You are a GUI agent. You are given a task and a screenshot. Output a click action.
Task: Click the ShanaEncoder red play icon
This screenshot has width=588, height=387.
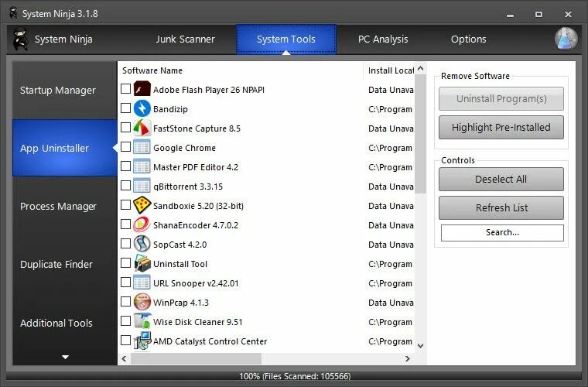(x=142, y=225)
